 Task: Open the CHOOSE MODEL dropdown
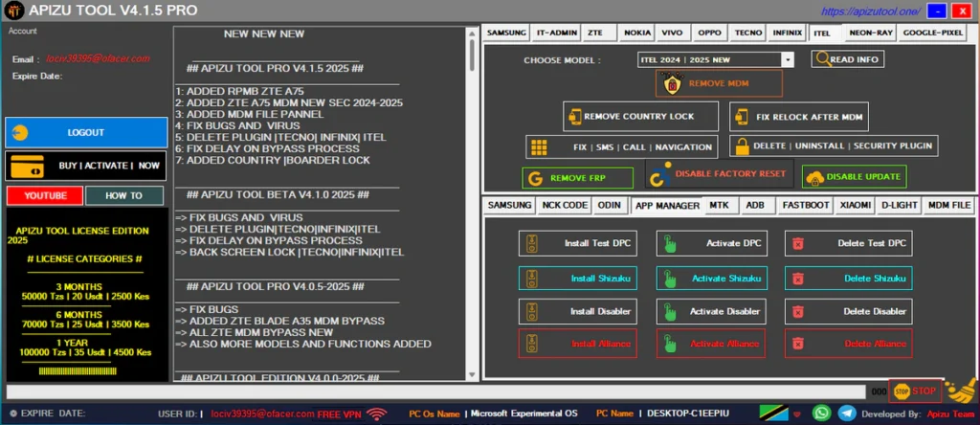point(716,60)
